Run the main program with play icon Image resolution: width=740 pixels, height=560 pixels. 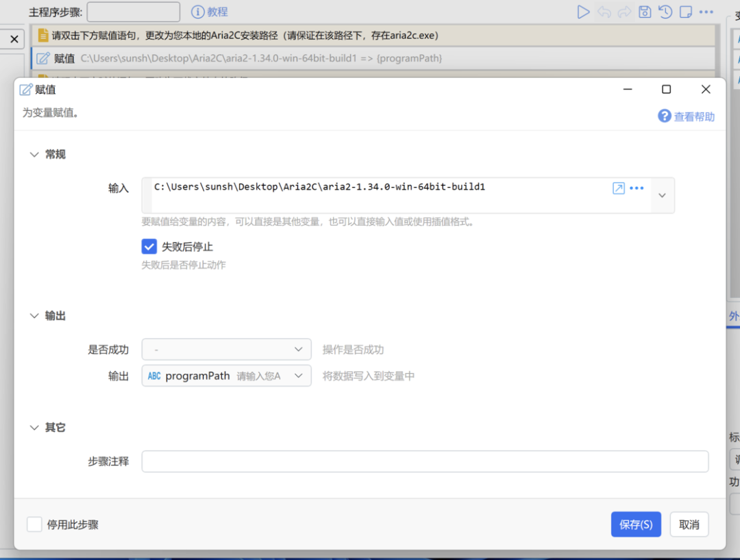pyautogui.click(x=583, y=12)
